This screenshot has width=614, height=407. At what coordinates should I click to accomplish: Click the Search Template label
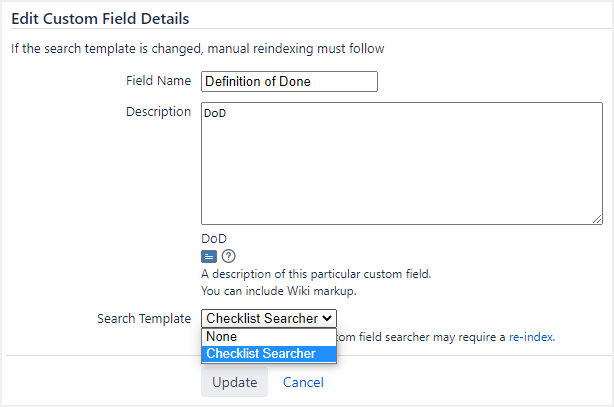[x=144, y=318]
